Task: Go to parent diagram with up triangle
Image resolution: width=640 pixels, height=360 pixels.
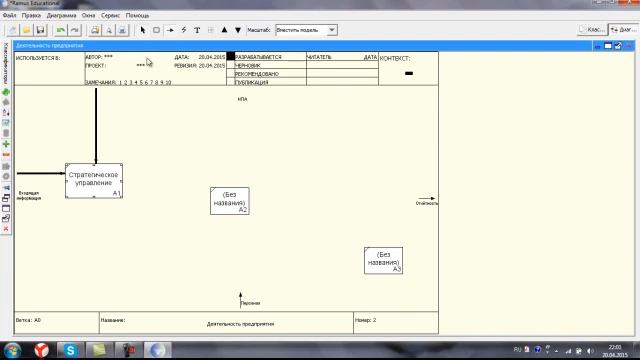Action: (224, 30)
